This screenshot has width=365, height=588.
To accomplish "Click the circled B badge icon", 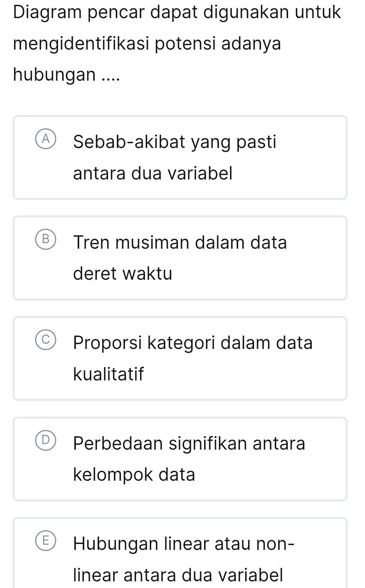I will (x=45, y=240).
